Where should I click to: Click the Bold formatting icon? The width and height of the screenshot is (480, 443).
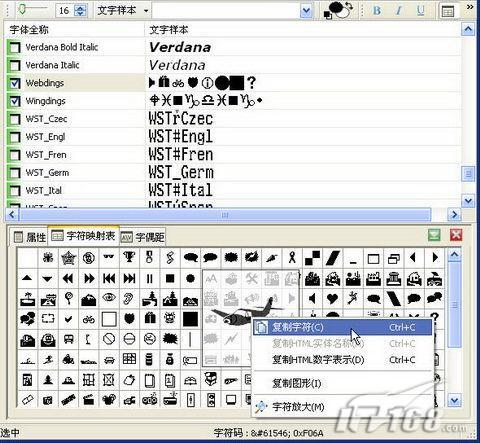(x=377, y=10)
